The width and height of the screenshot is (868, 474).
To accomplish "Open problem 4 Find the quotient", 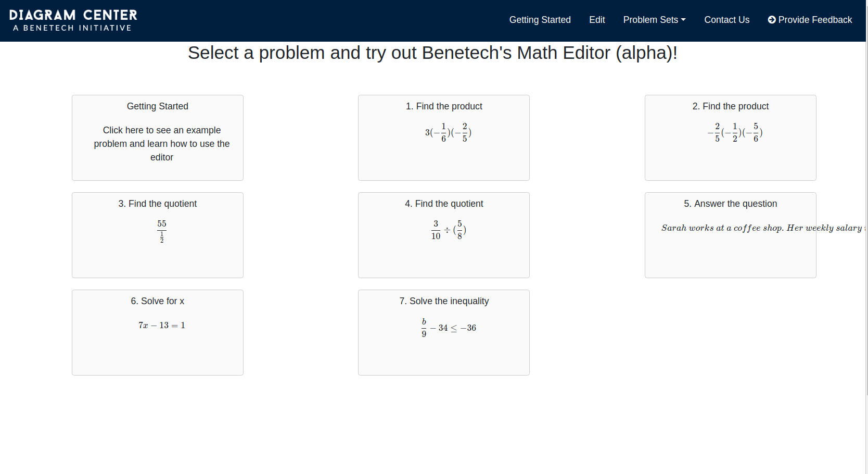I will (443, 235).
